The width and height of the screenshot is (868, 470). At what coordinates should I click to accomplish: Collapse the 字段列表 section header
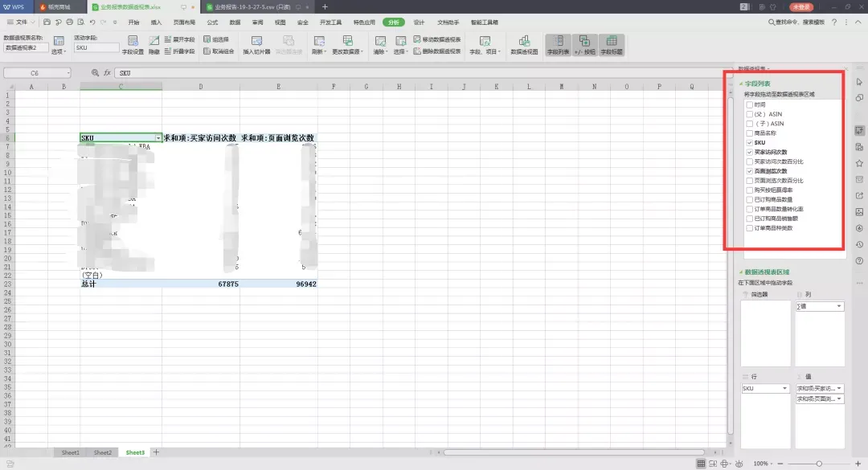click(x=741, y=84)
